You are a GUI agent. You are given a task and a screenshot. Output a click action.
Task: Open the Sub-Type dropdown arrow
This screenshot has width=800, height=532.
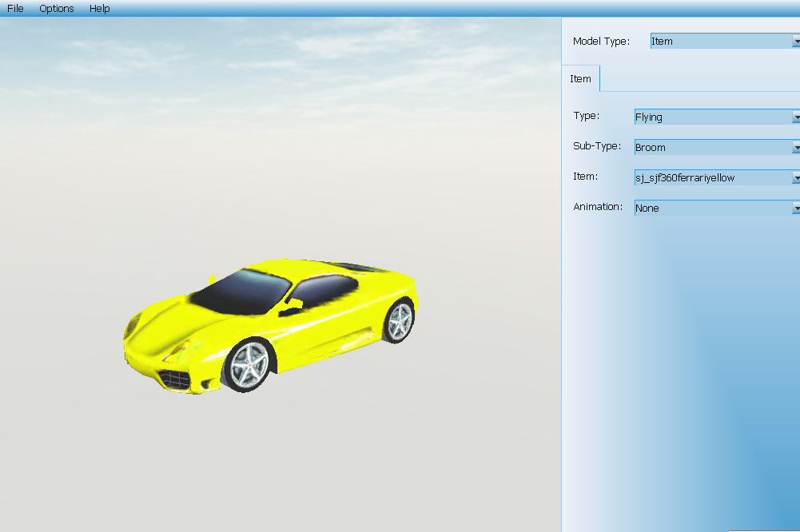tap(795, 148)
